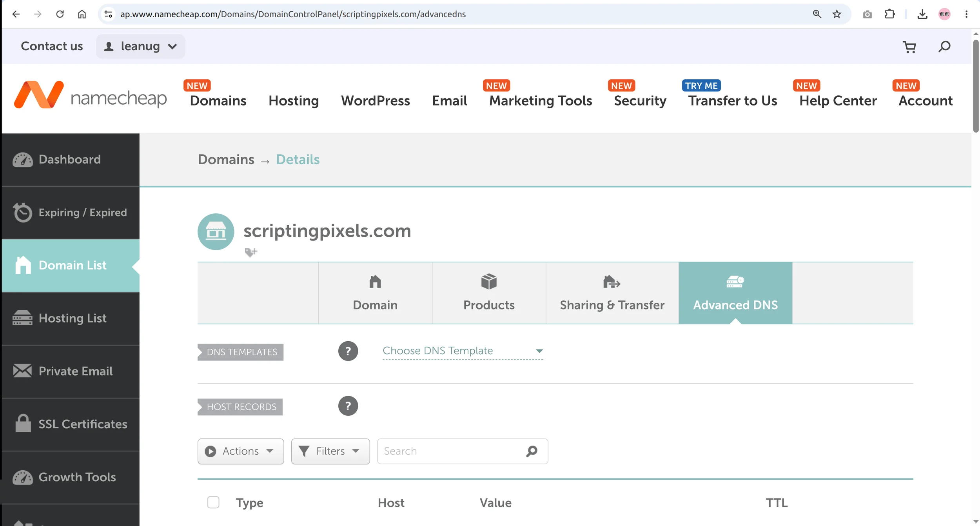Reload the current page
The image size is (980, 526).
tap(60, 14)
